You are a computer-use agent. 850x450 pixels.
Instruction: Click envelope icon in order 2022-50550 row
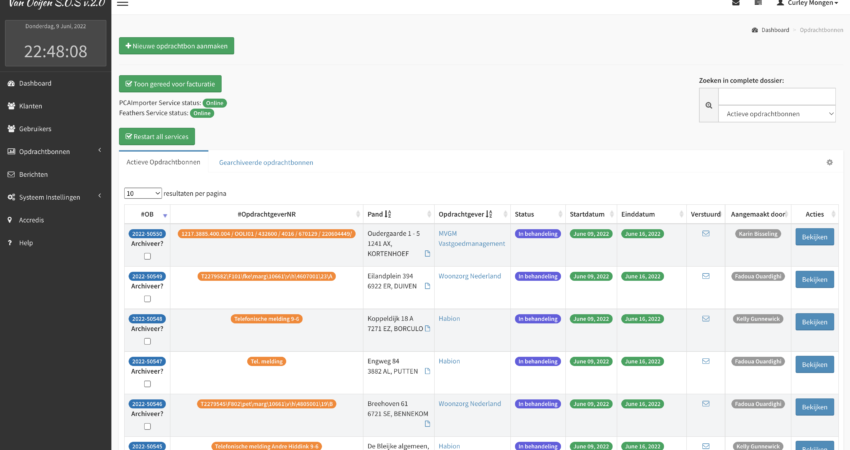click(x=706, y=234)
